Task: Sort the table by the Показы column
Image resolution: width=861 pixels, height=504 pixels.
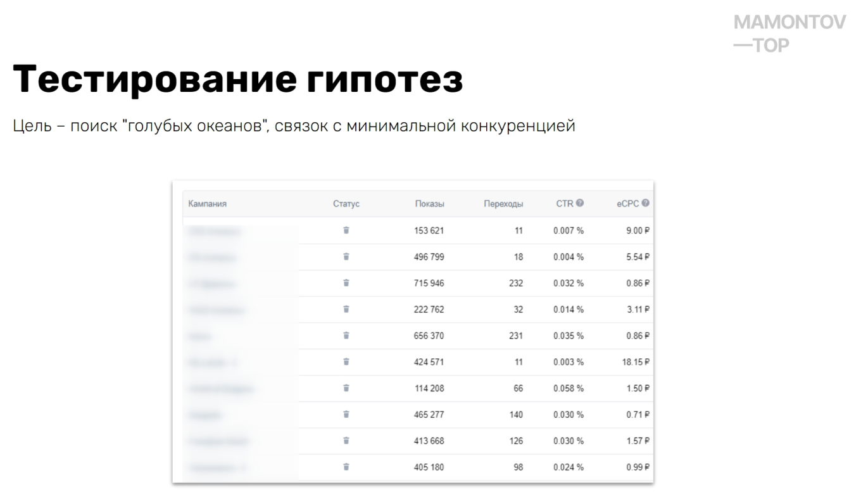Action: click(x=430, y=203)
